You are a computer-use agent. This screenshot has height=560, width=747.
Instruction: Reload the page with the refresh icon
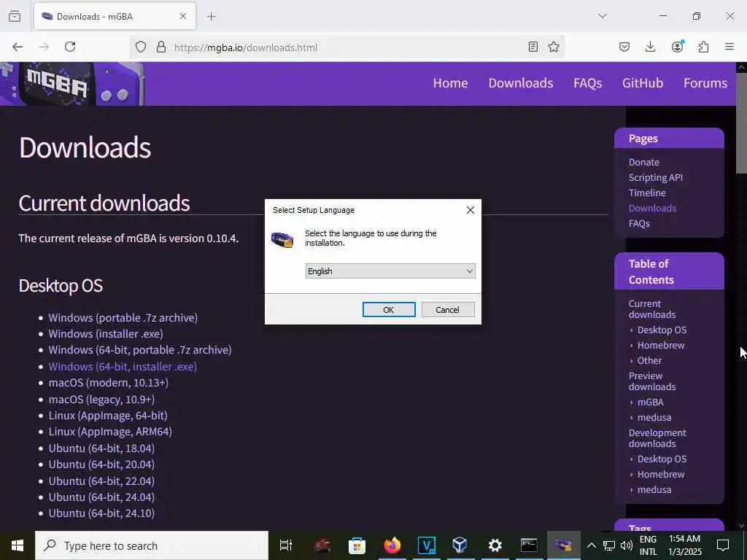point(70,47)
